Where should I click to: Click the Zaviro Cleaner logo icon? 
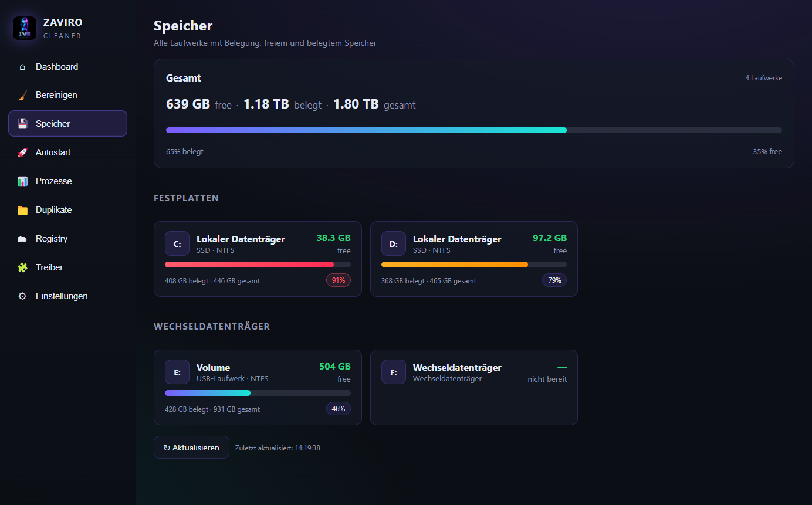[25, 28]
